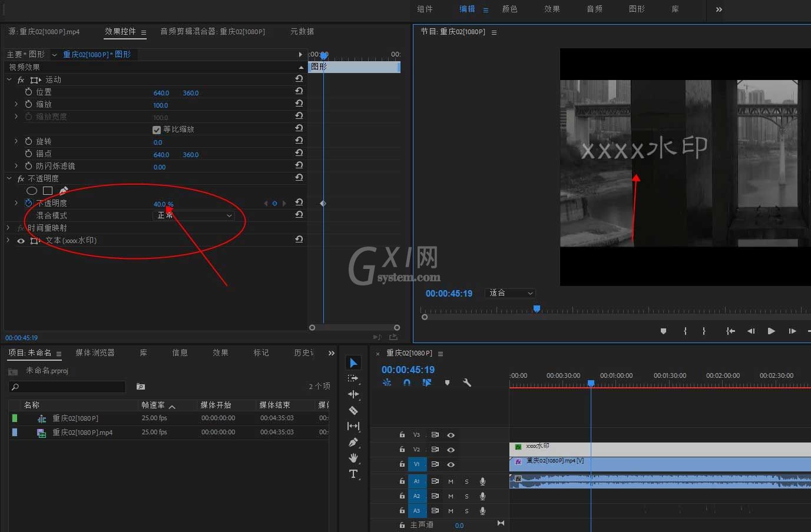Screen dimensions: 811x532
Task: Lock the V1 track
Action: click(402, 464)
